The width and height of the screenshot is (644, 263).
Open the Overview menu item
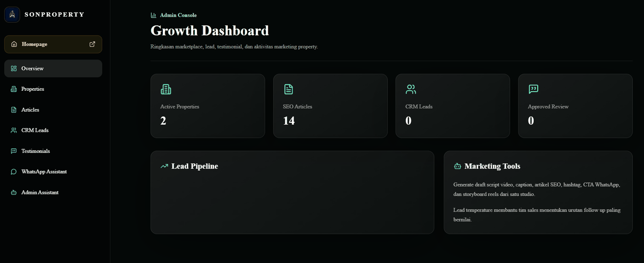point(53,69)
